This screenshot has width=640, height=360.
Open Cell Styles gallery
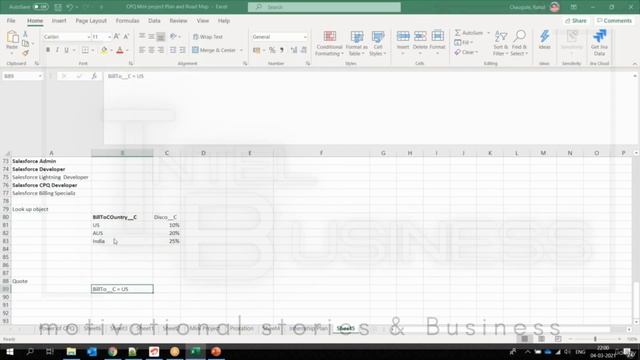pos(378,43)
